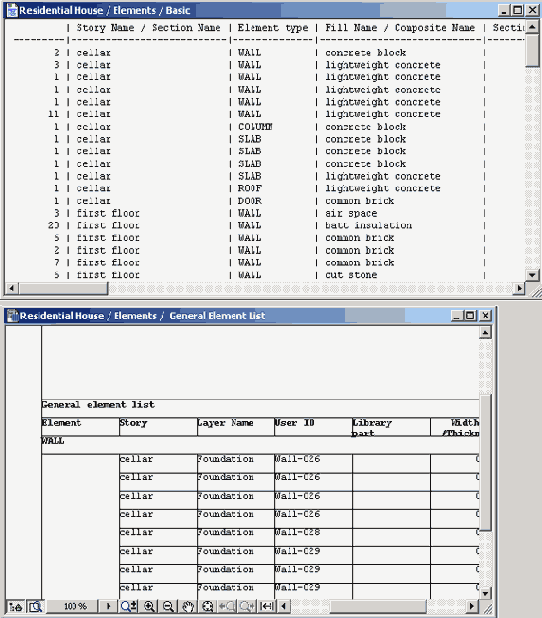Click the 'batt insulation' fill name
Image resolution: width=542 pixels, height=618 pixels.
[369, 225]
